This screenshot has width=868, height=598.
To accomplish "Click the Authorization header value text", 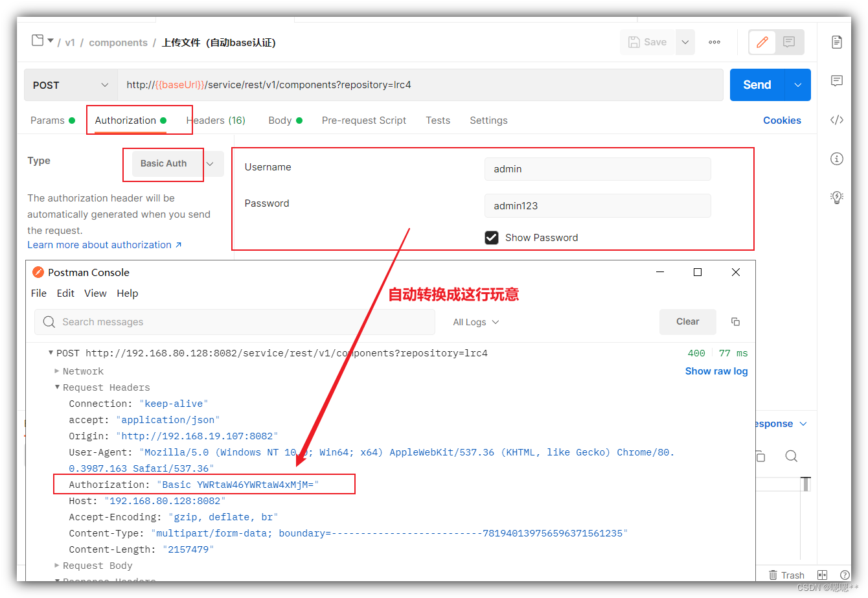I will coord(238,485).
